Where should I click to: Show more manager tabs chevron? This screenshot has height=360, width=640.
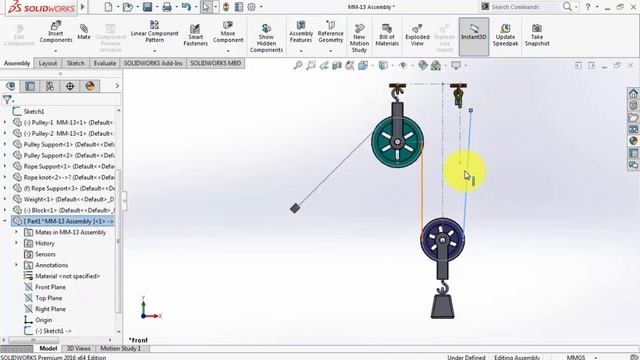[117, 86]
